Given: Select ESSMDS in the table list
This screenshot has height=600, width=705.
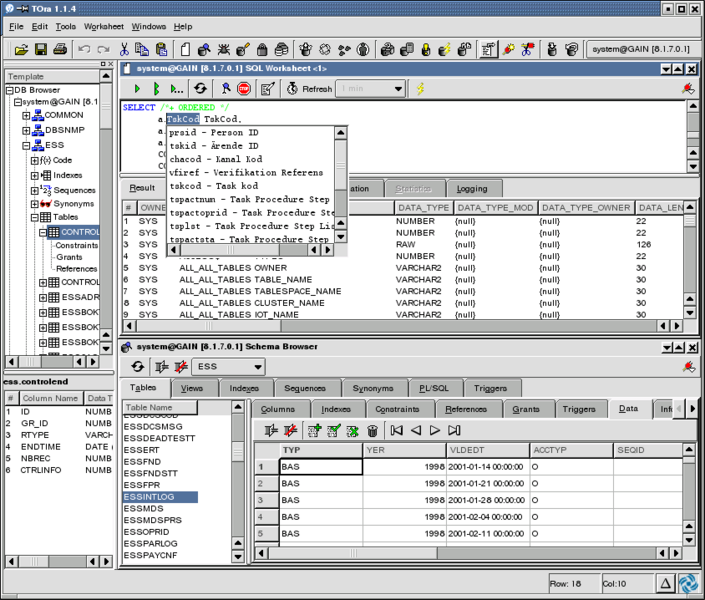Looking at the screenshot, I should pos(143,508).
